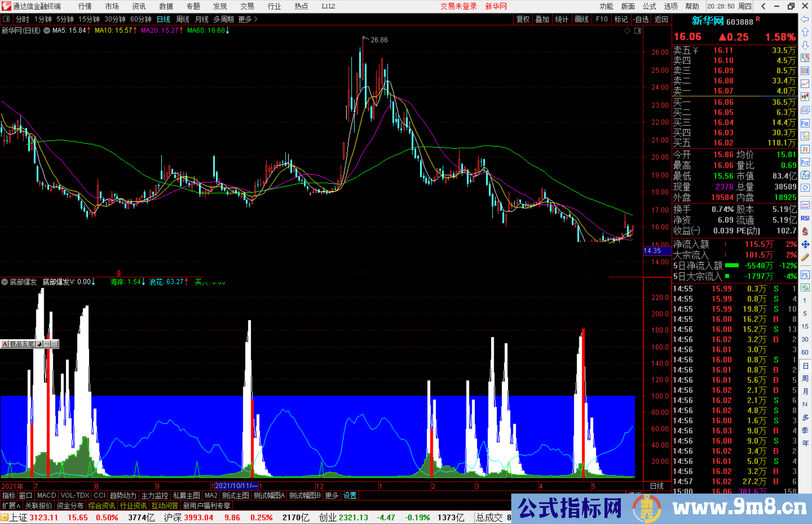Click the f(x) formula sidebar icon
Image resolution: width=812 pixels, height=524 pixels.
click(805, 175)
